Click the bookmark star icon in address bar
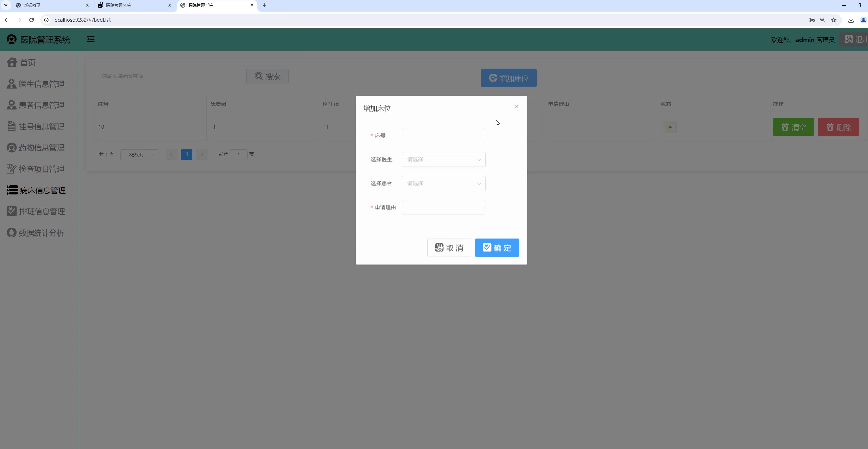 pyautogui.click(x=834, y=20)
